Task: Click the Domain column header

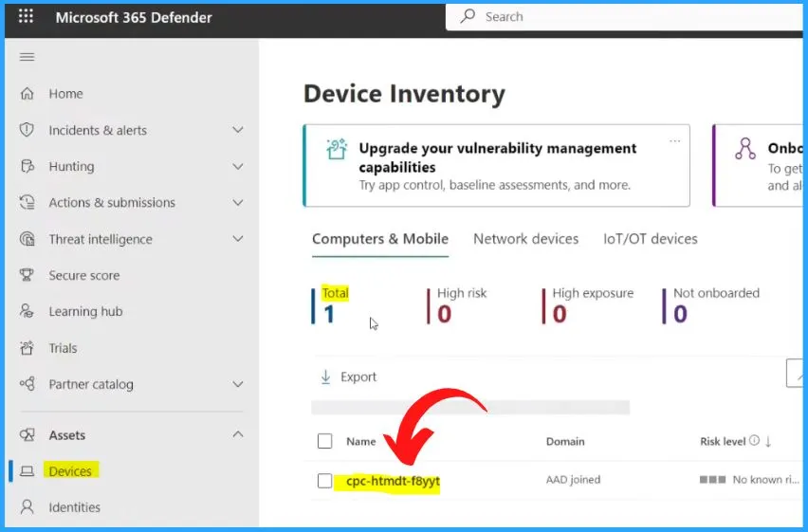Action: (565, 441)
